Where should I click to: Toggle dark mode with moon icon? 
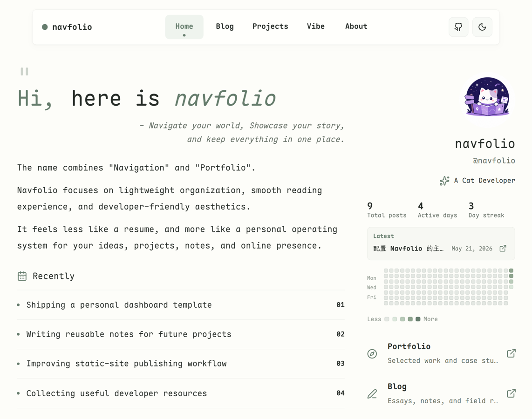pyautogui.click(x=482, y=27)
